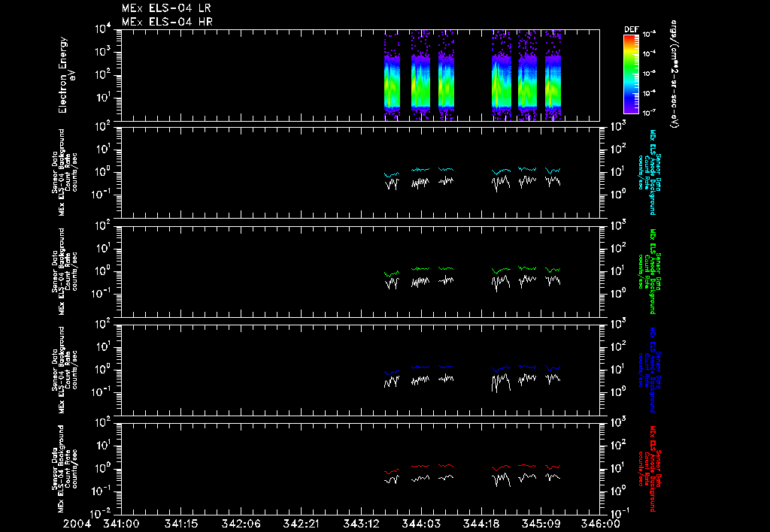This screenshot has width=770, height=532.
Task: Click the earliest spectrogram burst after 343:12
Action: point(392,75)
